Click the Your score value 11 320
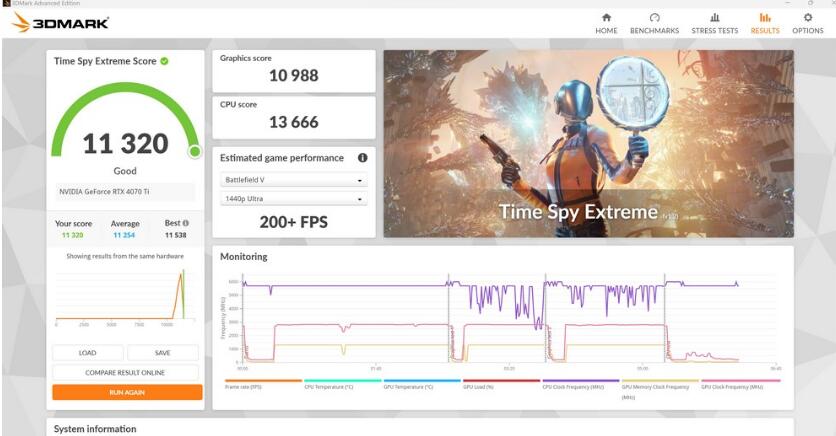The width and height of the screenshot is (836, 436). (x=73, y=235)
